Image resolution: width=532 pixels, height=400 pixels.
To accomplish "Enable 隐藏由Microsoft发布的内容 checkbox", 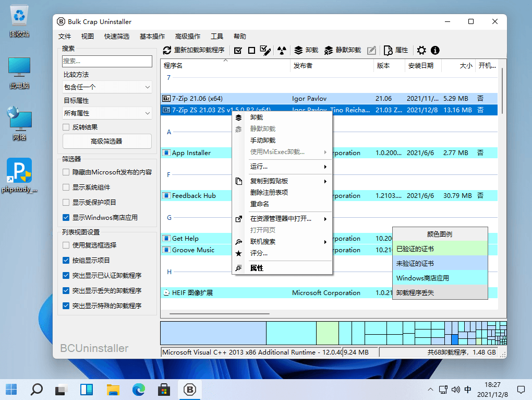I will coord(66,172).
